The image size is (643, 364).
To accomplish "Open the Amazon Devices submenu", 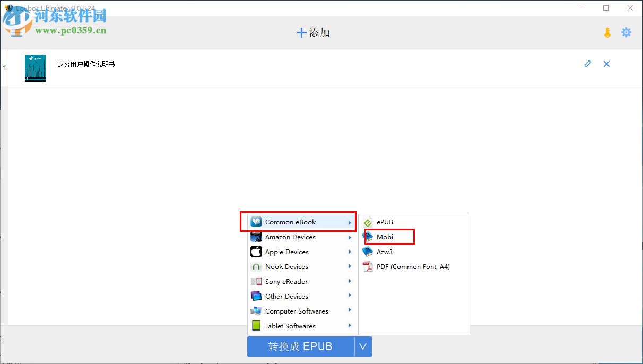I will click(x=301, y=237).
